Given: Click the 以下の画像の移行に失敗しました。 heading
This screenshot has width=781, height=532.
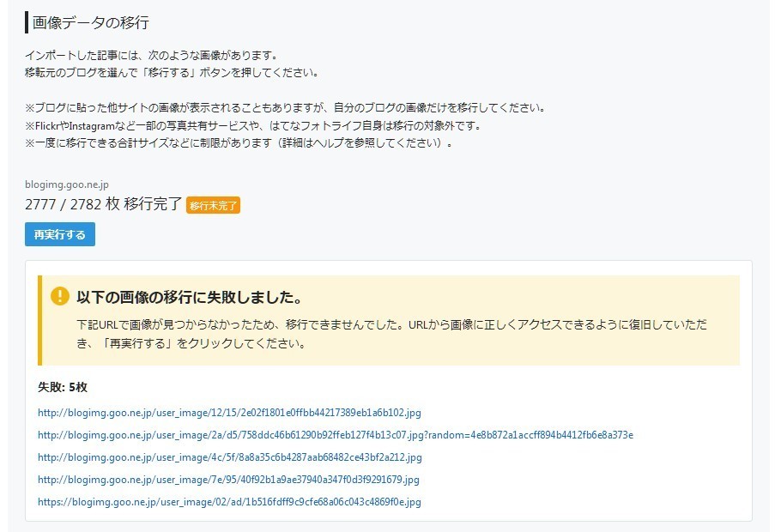Looking at the screenshot, I should coord(190,297).
